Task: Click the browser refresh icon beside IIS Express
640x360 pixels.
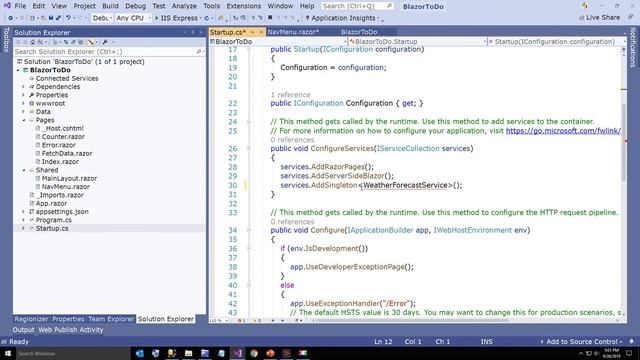Action: tap(207, 18)
